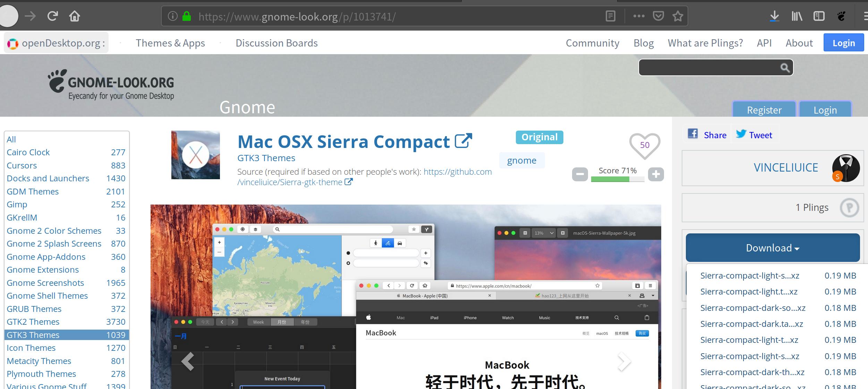Expand the Download dropdown button

pos(773,248)
